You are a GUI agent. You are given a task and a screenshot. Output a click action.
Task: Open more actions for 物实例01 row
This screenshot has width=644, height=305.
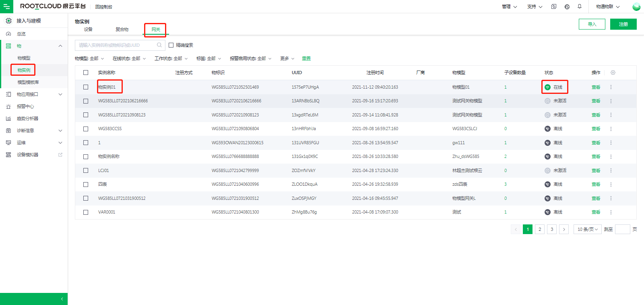click(611, 87)
